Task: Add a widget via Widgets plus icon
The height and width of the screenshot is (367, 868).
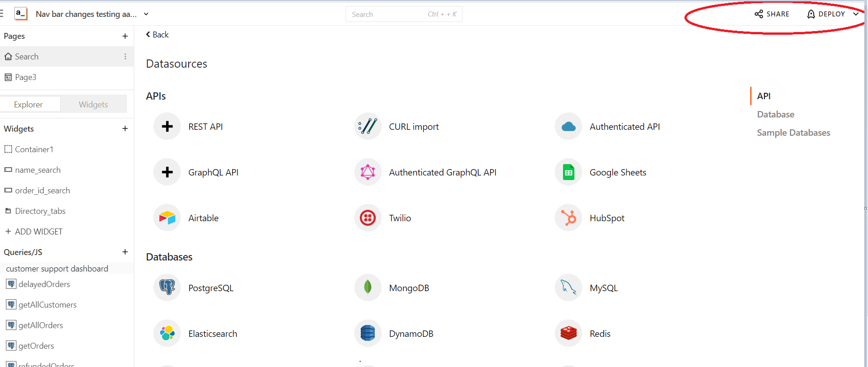Action: point(125,129)
